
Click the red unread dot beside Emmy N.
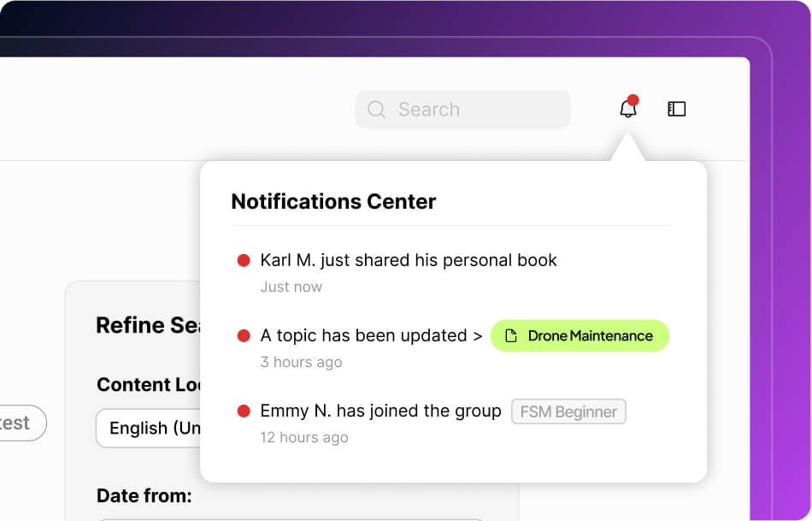244,411
